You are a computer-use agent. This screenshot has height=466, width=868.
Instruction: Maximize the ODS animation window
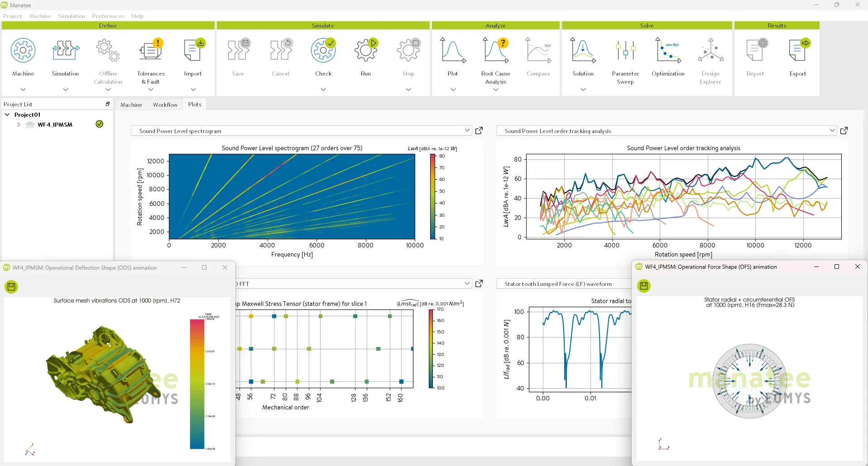pyautogui.click(x=204, y=267)
